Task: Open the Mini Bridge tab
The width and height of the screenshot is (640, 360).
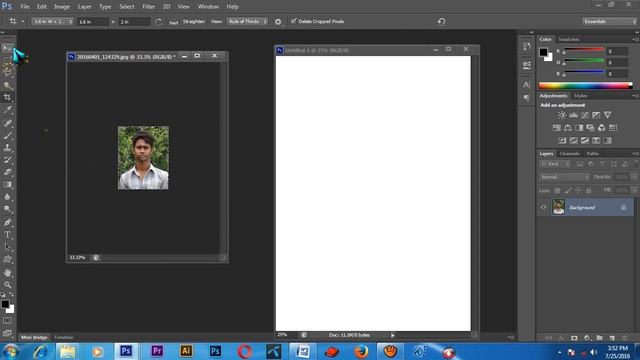Action: point(34,338)
